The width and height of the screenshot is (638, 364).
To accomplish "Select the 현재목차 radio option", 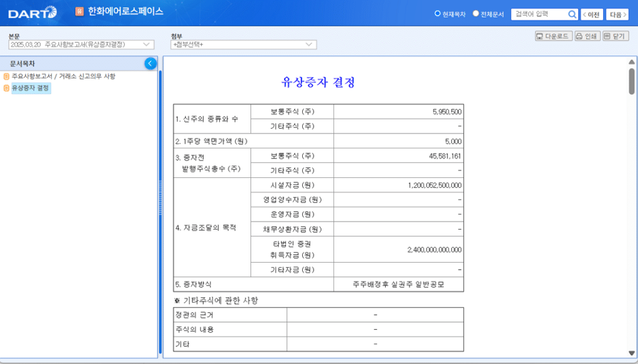I will (437, 14).
